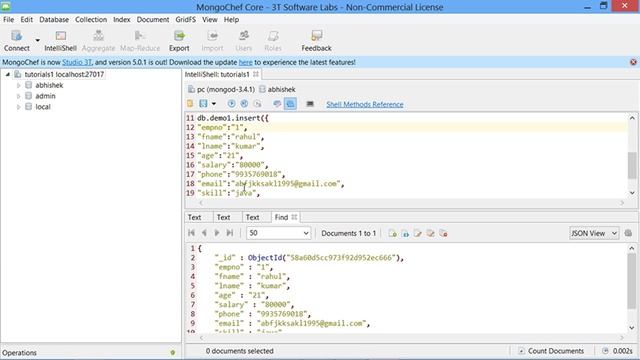Viewport: 640px width, 360px height.
Task: Click the black console output icon
Action: click(x=310, y=104)
